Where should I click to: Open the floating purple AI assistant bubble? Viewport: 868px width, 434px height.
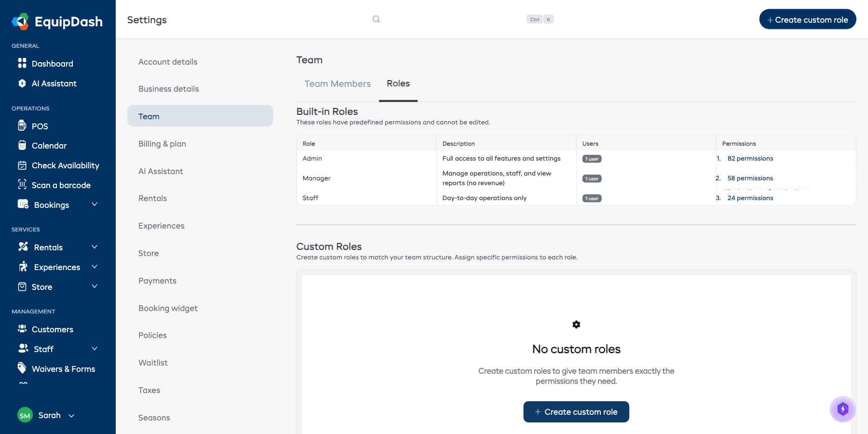coord(842,409)
